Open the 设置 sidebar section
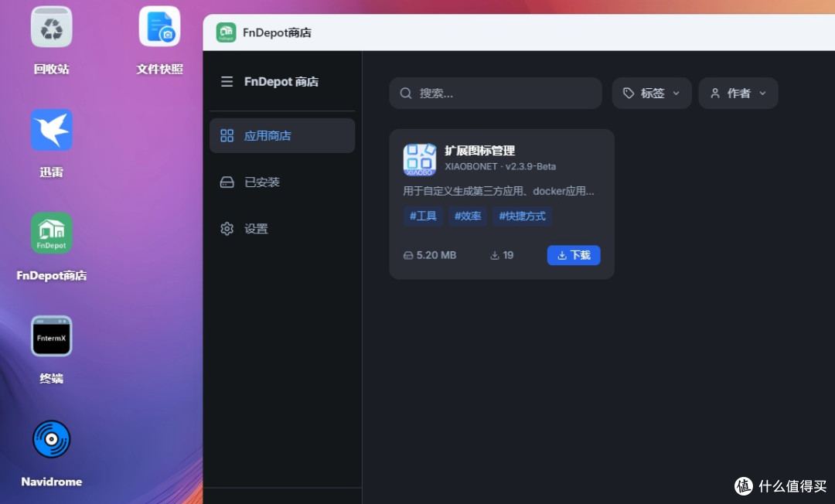This screenshot has width=835, height=504. tap(282, 229)
